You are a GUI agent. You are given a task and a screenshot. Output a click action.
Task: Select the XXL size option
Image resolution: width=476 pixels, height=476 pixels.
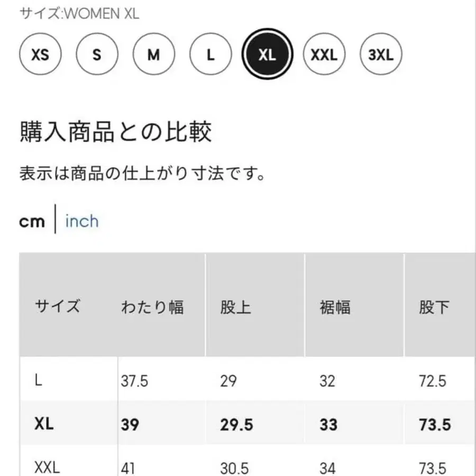pos(325,54)
